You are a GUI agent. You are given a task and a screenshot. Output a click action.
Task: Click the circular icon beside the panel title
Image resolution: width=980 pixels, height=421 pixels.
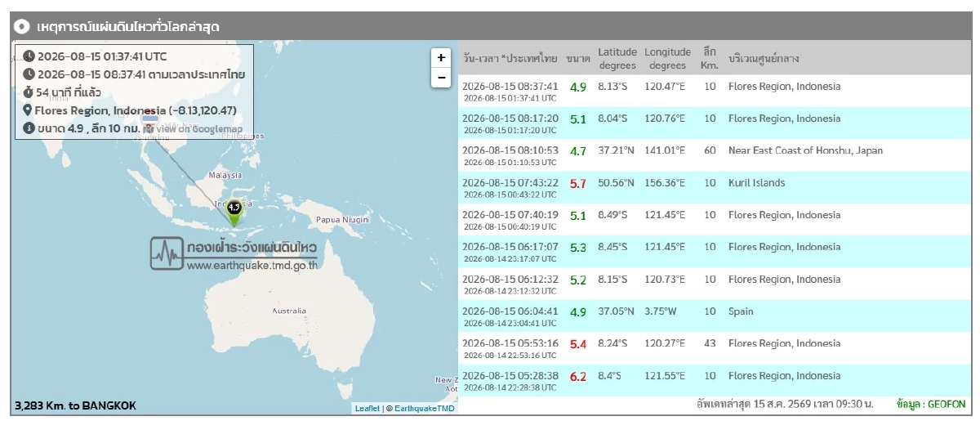point(22,26)
